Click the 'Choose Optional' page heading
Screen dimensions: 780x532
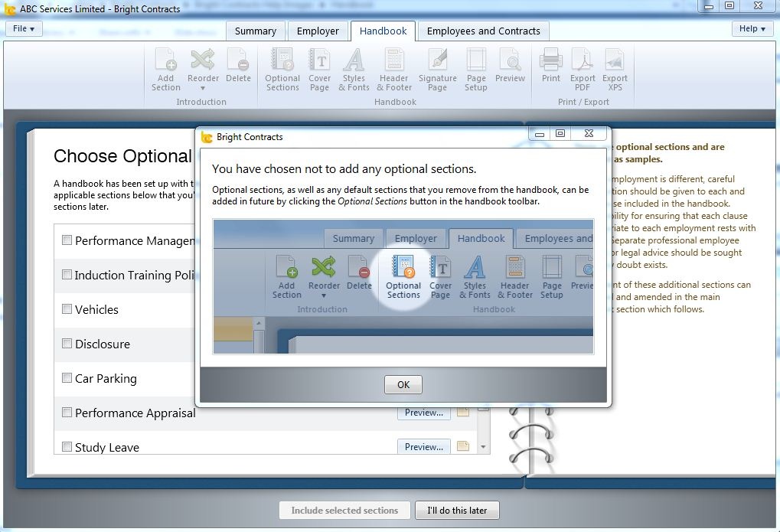coord(123,156)
